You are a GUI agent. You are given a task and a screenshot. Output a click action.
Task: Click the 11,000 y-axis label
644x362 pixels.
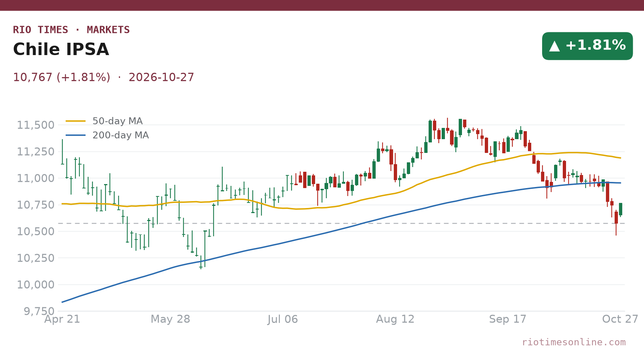[x=36, y=178]
